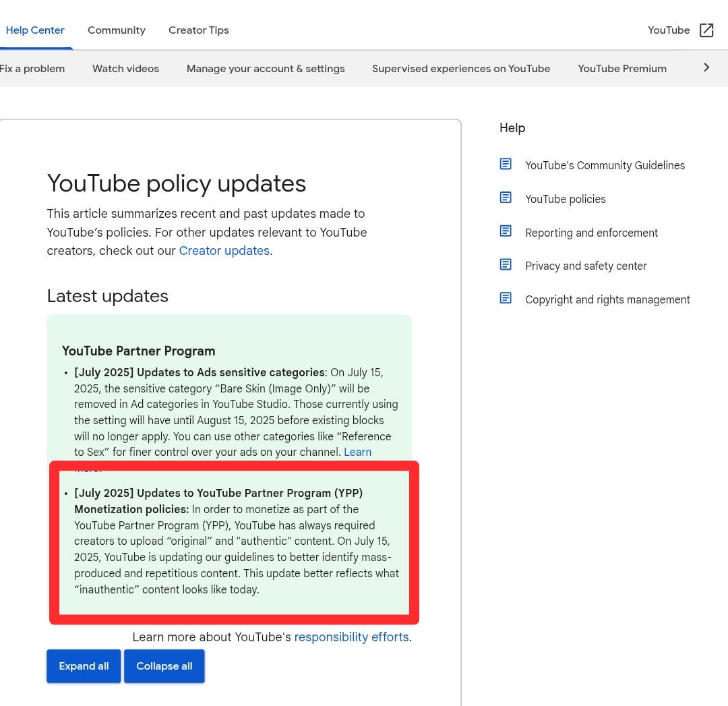Open YouTube's Community Guidelines help article
Viewport: 728px width, 706px height.
coord(605,165)
